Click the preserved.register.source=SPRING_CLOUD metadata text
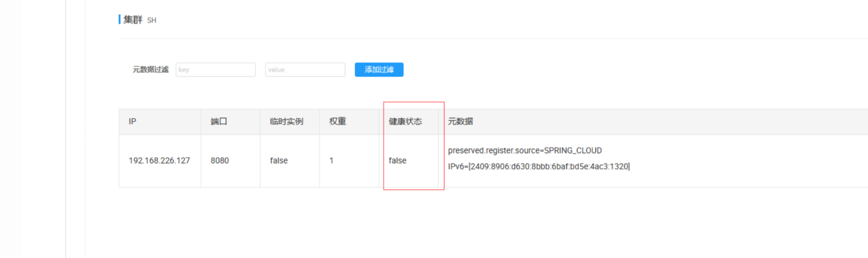 point(525,151)
